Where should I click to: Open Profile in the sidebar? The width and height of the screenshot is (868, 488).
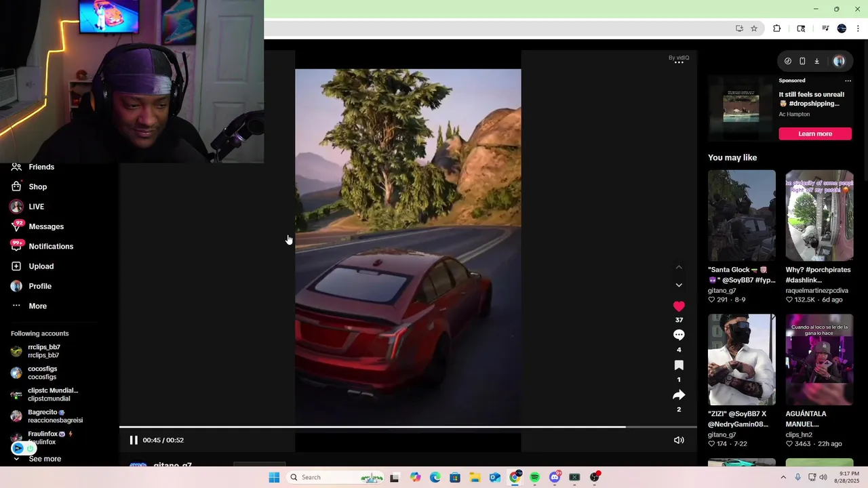coord(40,286)
